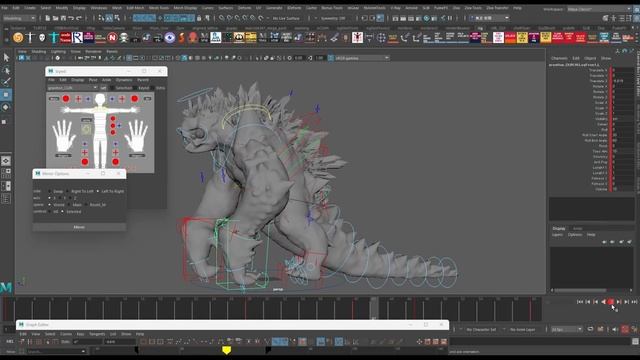
Task: Activate the Paint Selection brush tool
Action: 6,82
